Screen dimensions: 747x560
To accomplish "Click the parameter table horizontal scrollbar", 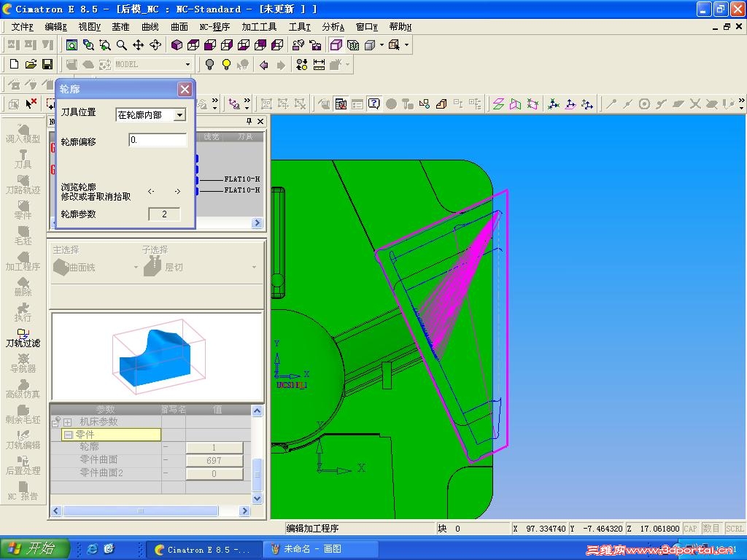I will click(x=150, y=511).
